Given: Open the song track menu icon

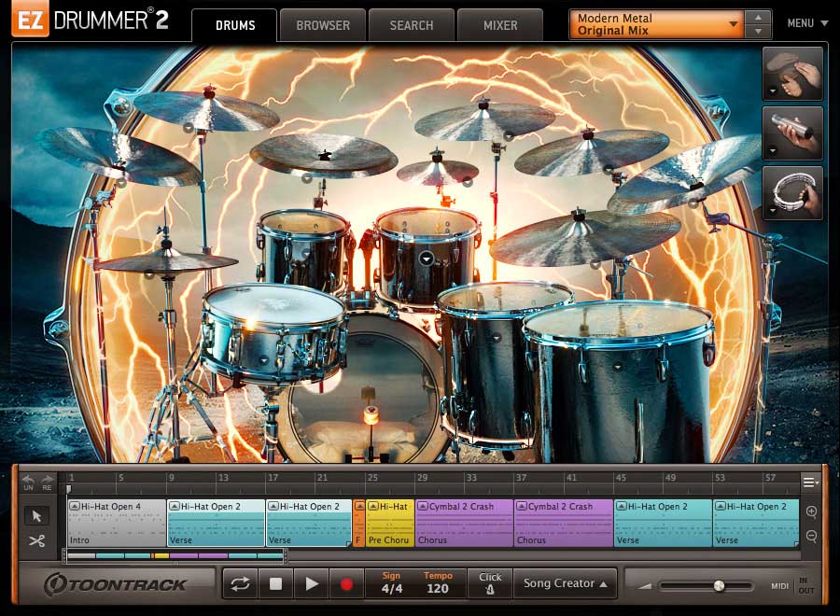Looking at the screenshot, I should 810,483.
